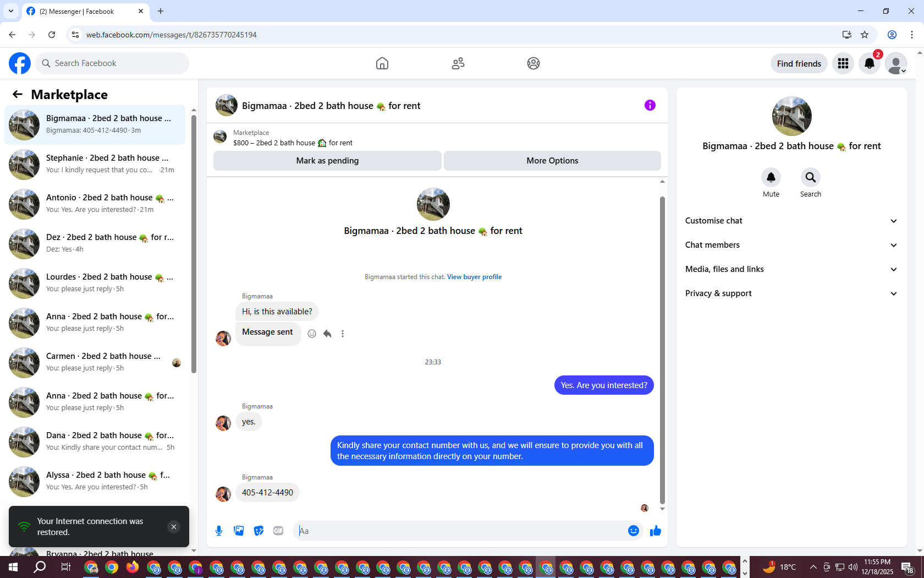
Task: Open Task View on the taskbar
Action: [65, 567]
